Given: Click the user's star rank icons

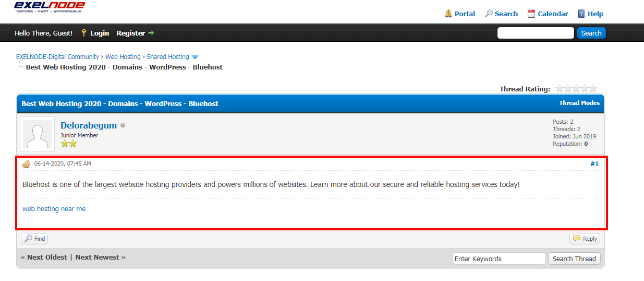Looking at the screenshot, I should click(69, 144).
